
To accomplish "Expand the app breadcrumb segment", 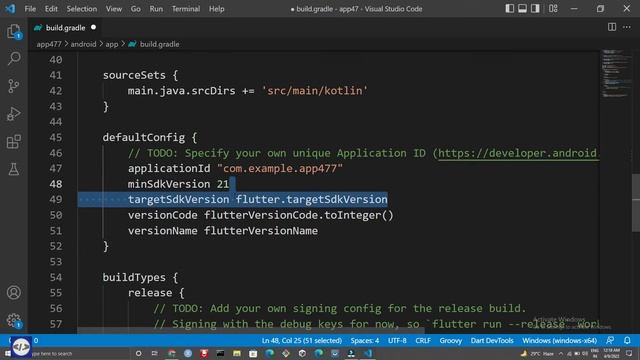I will [111, 44].
